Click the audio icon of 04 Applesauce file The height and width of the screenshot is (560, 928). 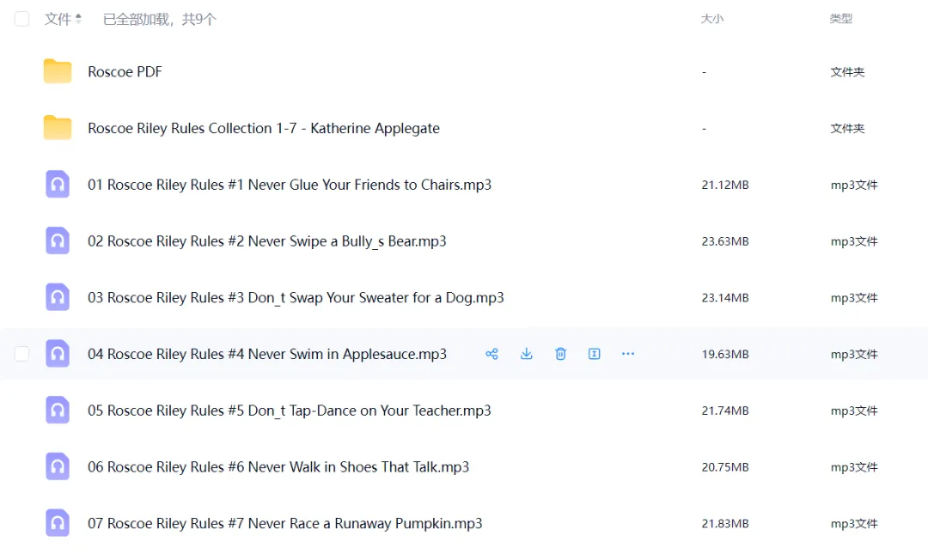click(x=58, y=354)
